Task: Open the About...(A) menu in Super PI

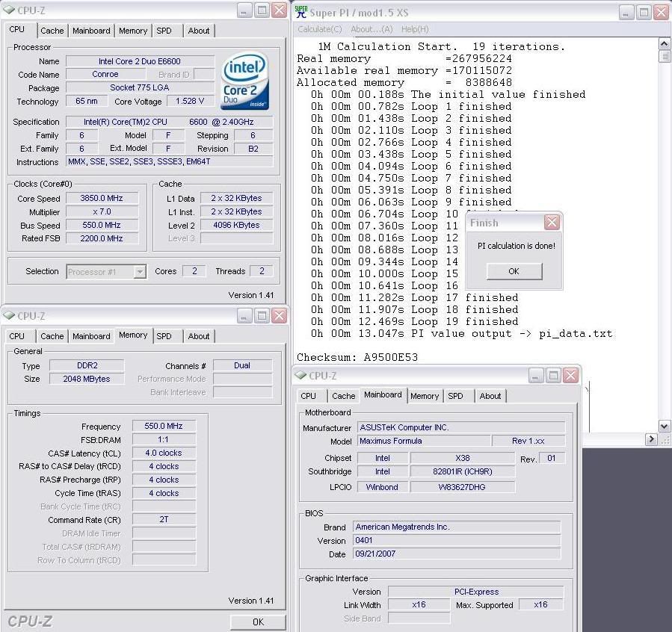Action: (372, 29)
